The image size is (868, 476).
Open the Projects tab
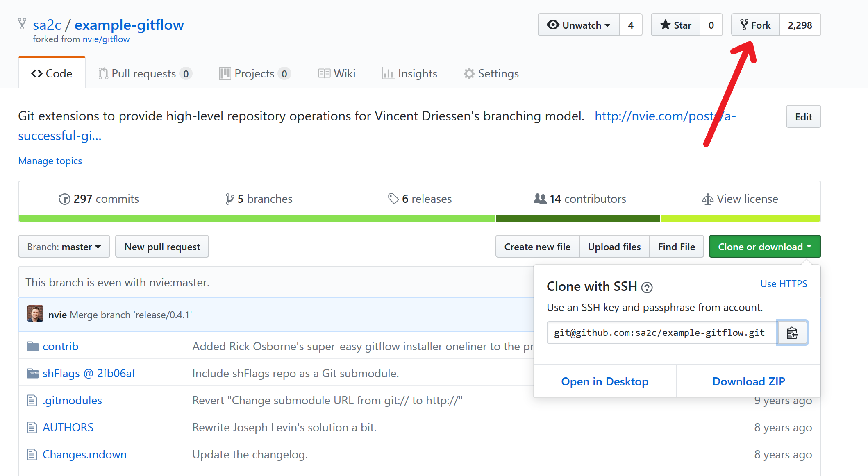[255, 73]
